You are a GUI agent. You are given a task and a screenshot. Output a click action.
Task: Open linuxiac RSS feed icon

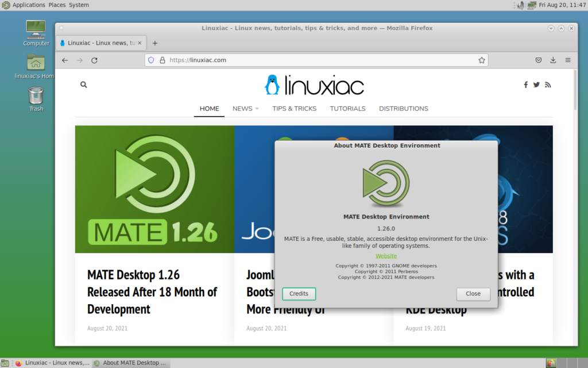[x=548, y=85]
